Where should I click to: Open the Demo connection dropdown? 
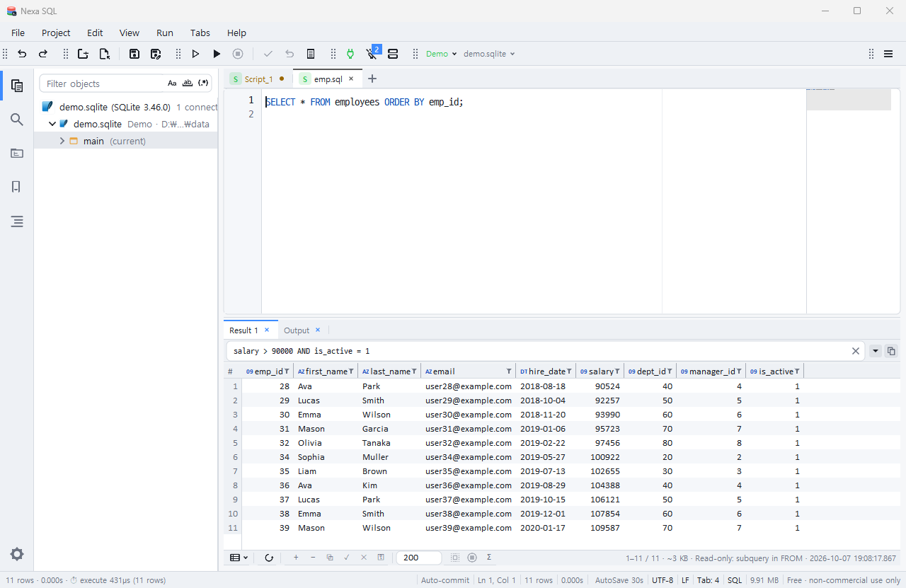(x=442, y=54)
